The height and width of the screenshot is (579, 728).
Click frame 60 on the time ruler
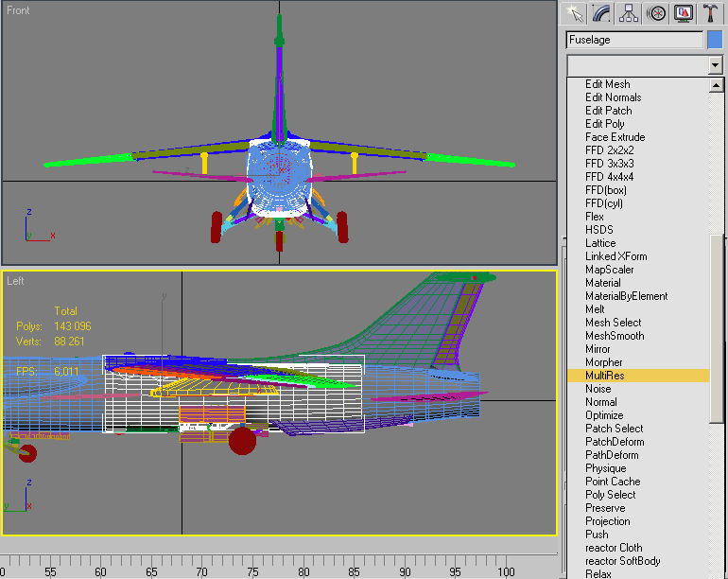[100, 571]
